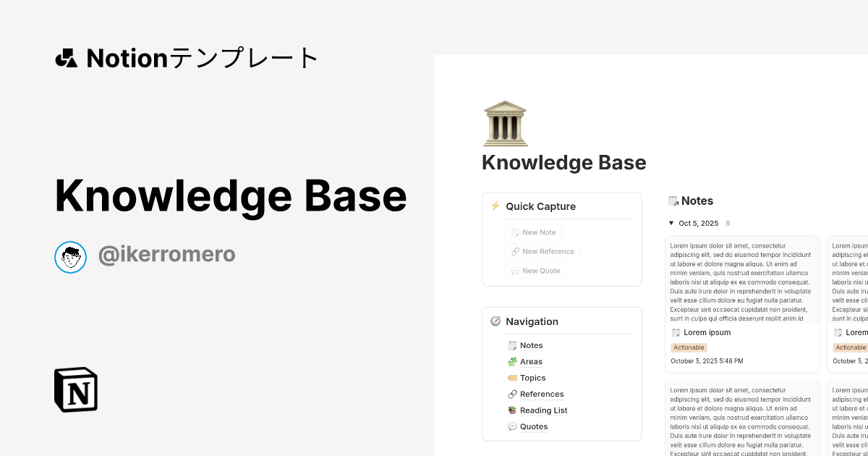The width and height of the screenshot is (868, 456).
Task: Click the ikerromero avatar picture
Action: tap(70, 256)
